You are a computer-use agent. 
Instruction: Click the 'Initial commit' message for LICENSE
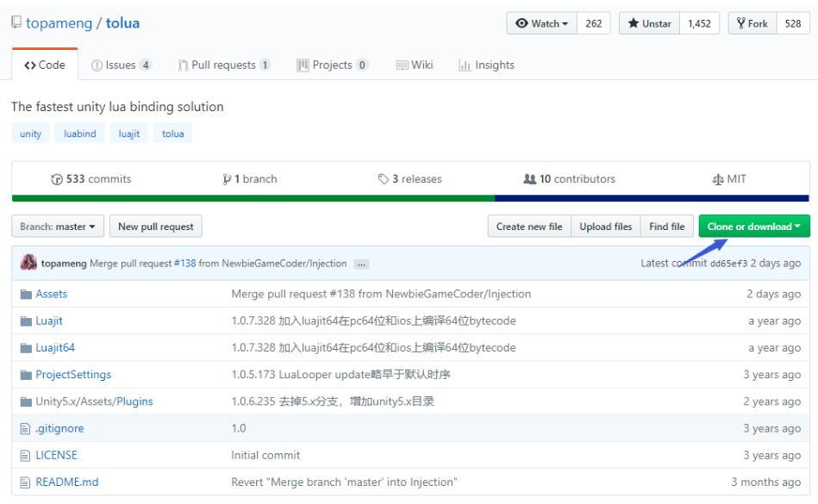(x=265, y=456)
